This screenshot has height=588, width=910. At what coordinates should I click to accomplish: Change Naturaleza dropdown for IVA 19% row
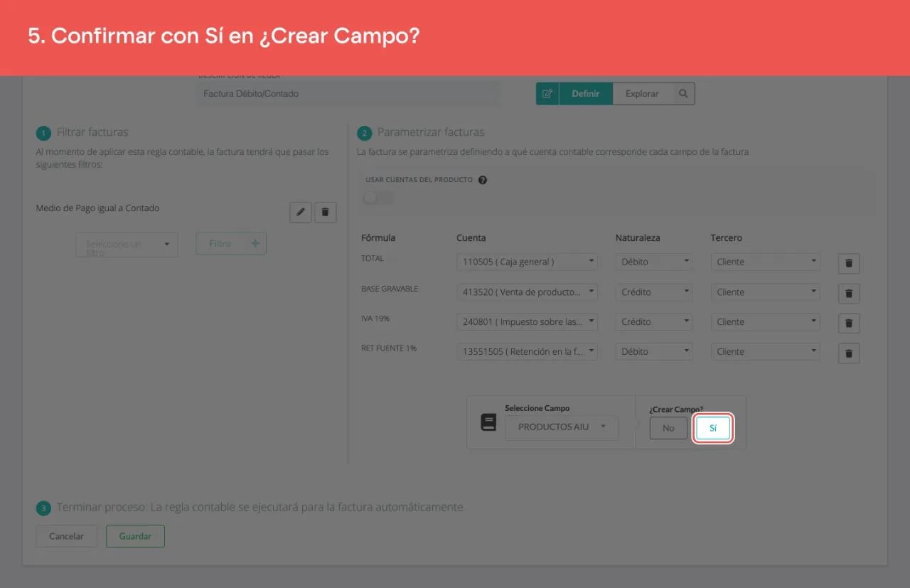point(654,321)
